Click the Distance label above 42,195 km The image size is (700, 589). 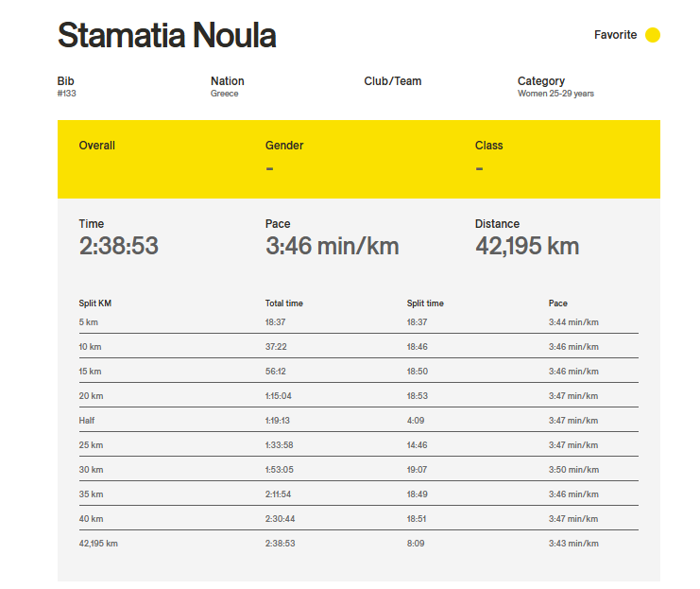pyautogui.click(x=497, y=223)
